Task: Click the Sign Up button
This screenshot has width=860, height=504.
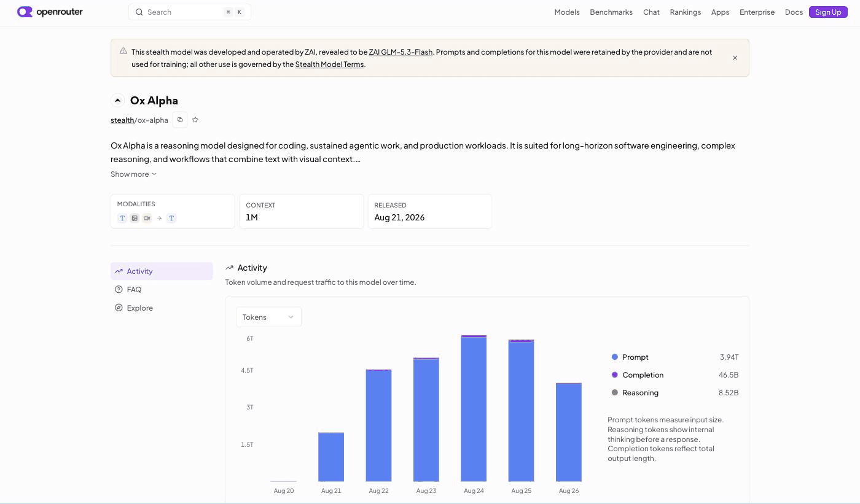Action: pos(828,12)
